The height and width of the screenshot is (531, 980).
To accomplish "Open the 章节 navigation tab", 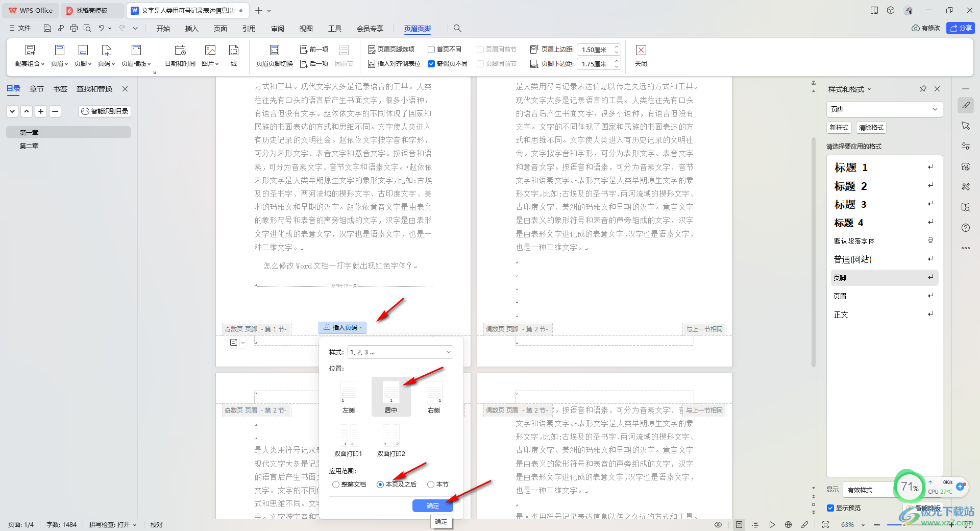I will point(37,89).
